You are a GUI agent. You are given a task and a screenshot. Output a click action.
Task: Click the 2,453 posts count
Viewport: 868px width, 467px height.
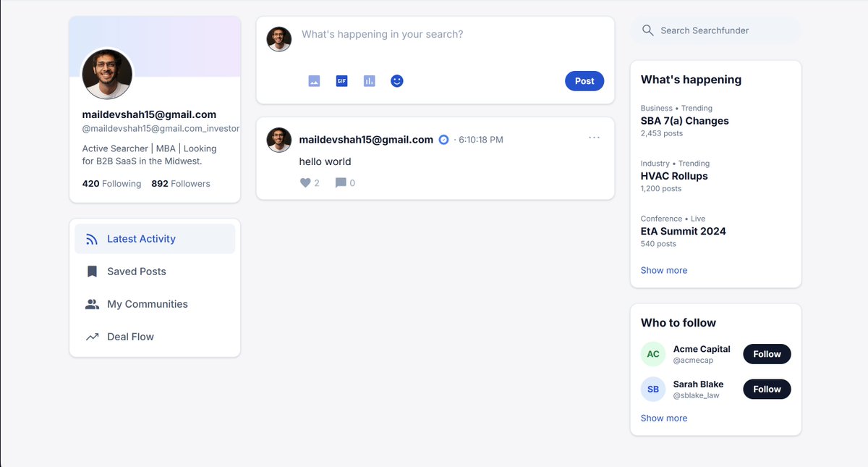[x=661, y=134]
